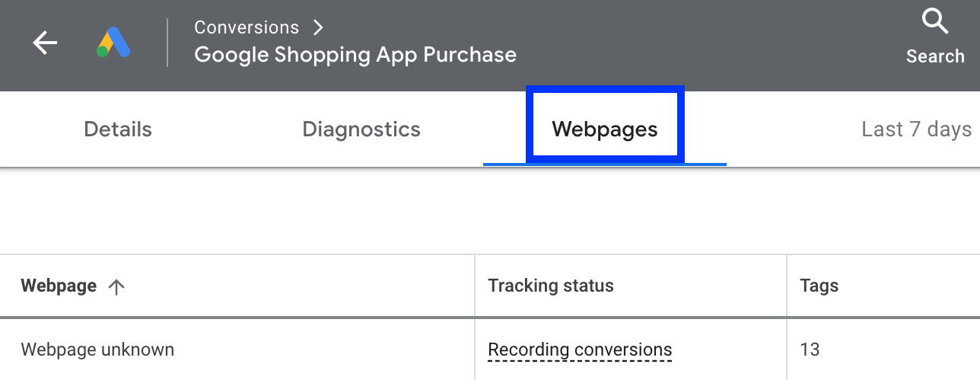The image size is (980, 380).
Task: Click the Tracking status column header
Action: click(x=551, y=286)
